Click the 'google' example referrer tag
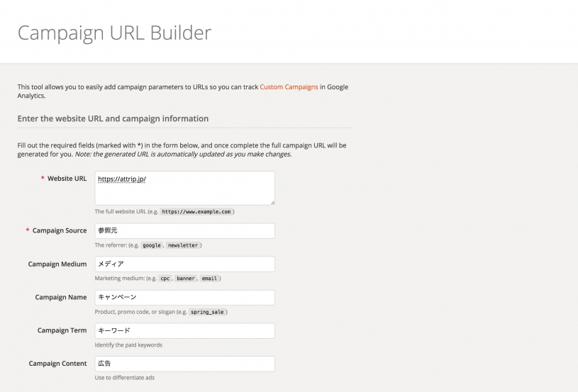 152,245
